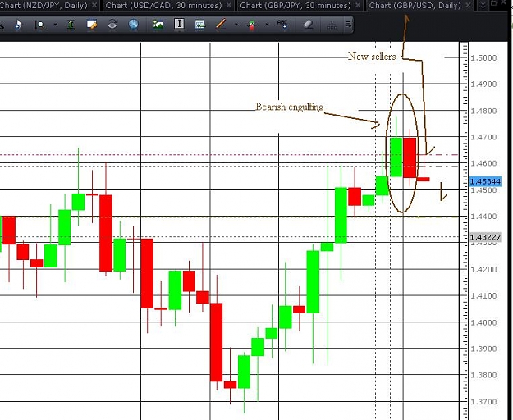
Task: Expand the arrows marker dropdown
Action: [267, 25]
